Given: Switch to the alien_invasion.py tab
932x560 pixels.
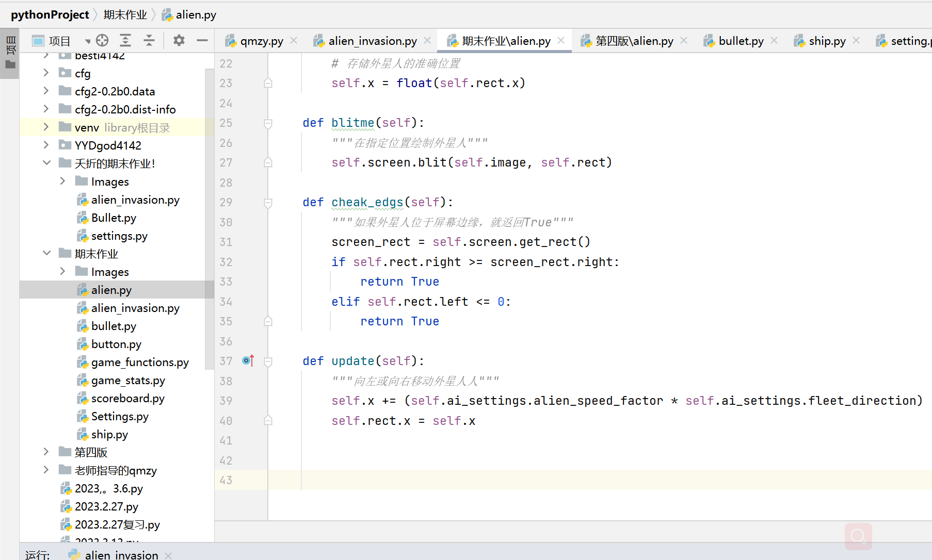Looking at the screenshot, I should (x=372, y=41).
